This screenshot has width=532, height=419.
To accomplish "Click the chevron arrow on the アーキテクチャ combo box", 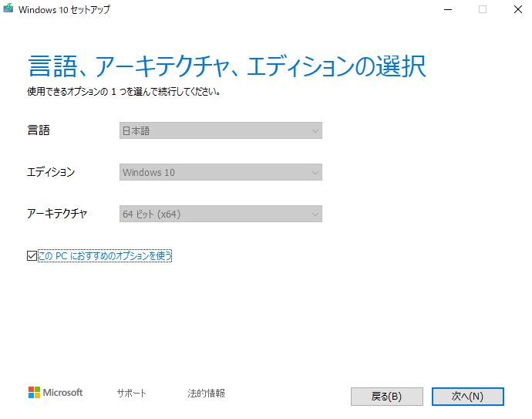I will click(x=315, y=214).
